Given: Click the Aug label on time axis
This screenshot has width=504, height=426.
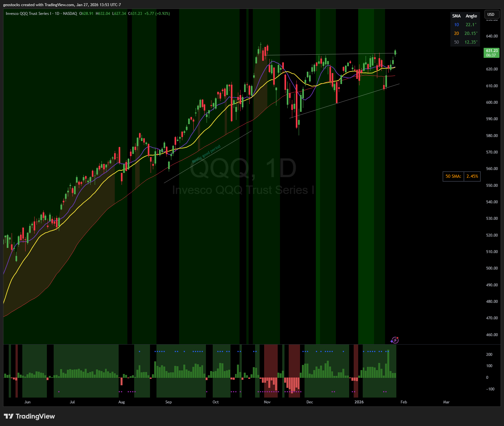Looking at the screenshot, I should 122,402.
